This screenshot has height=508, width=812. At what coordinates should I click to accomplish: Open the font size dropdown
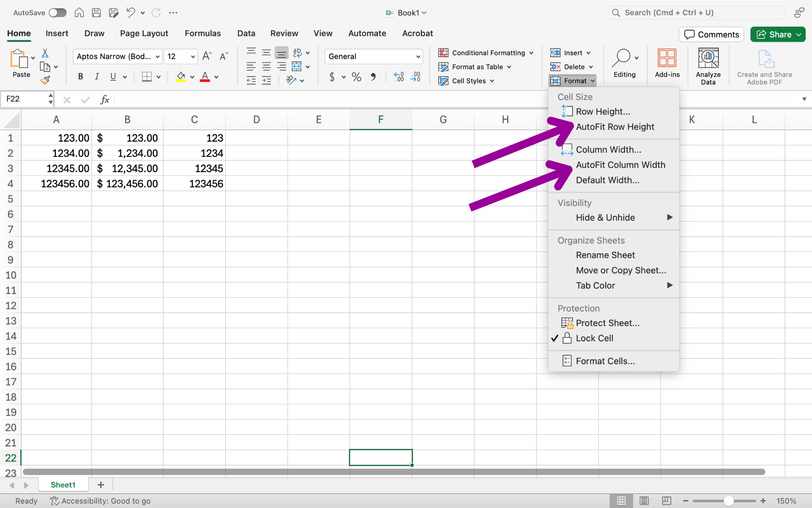coord(193,57)
